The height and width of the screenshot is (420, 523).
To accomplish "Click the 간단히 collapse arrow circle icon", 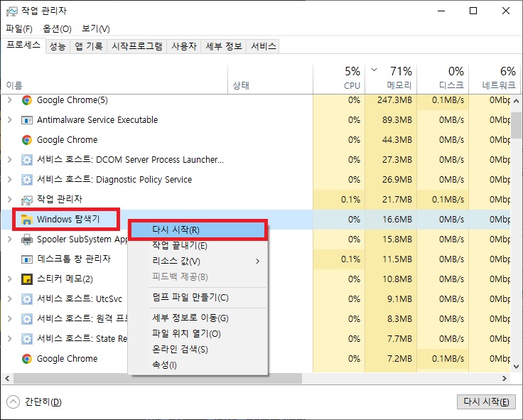I will point(13,402).
